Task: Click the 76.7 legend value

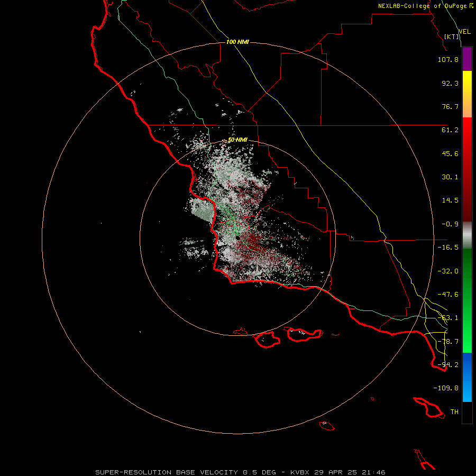Action: pyautogui.click(x=450, y=106)
